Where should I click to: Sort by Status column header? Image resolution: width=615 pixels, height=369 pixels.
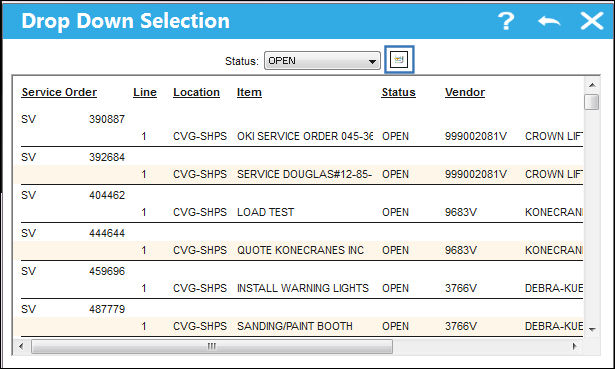(x=398, y=92)
